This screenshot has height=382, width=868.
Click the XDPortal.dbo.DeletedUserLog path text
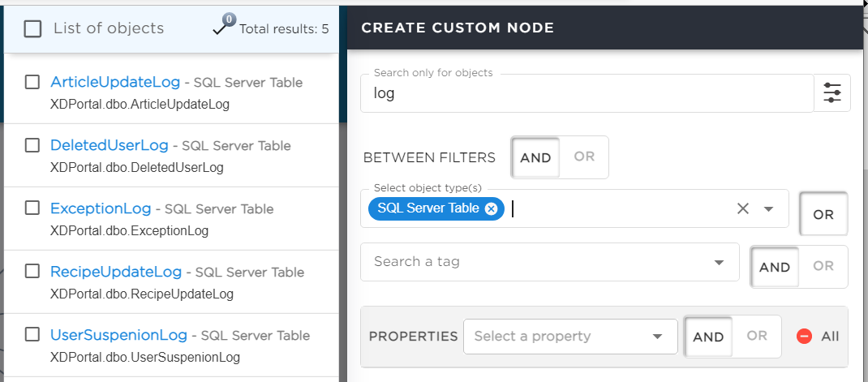tap(137, 167)
